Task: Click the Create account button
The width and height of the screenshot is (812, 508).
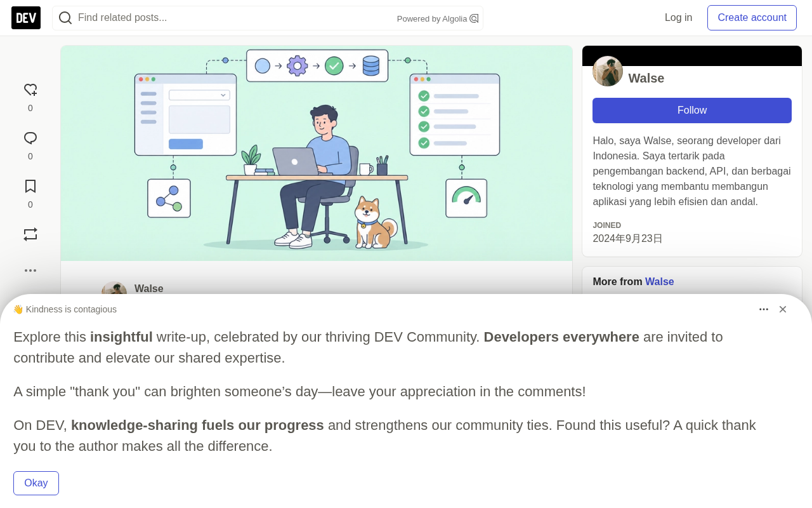Action: pyautogui.click(x=752, y=18)
